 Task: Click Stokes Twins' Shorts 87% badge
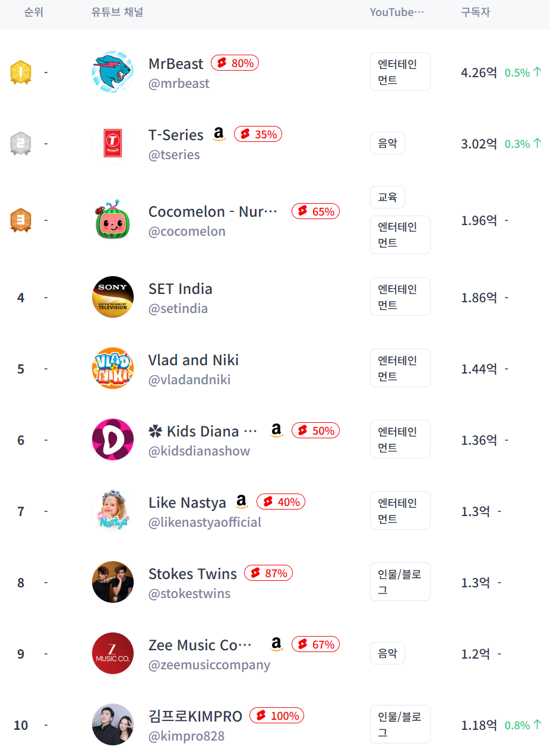tap(268, 573)
